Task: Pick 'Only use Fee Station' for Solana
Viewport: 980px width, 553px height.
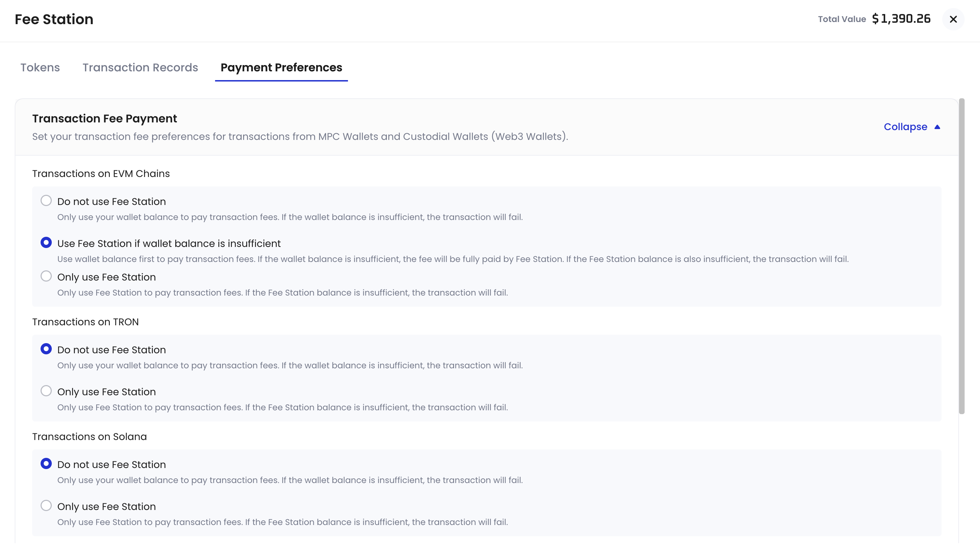Action: tap(46, 506)
